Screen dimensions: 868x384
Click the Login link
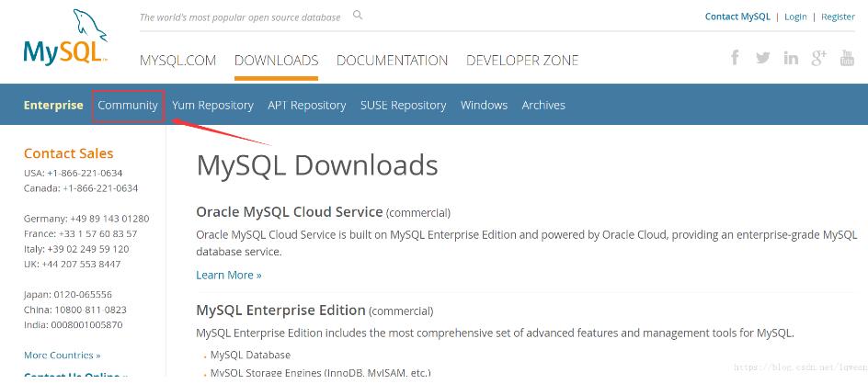[795, 17]
